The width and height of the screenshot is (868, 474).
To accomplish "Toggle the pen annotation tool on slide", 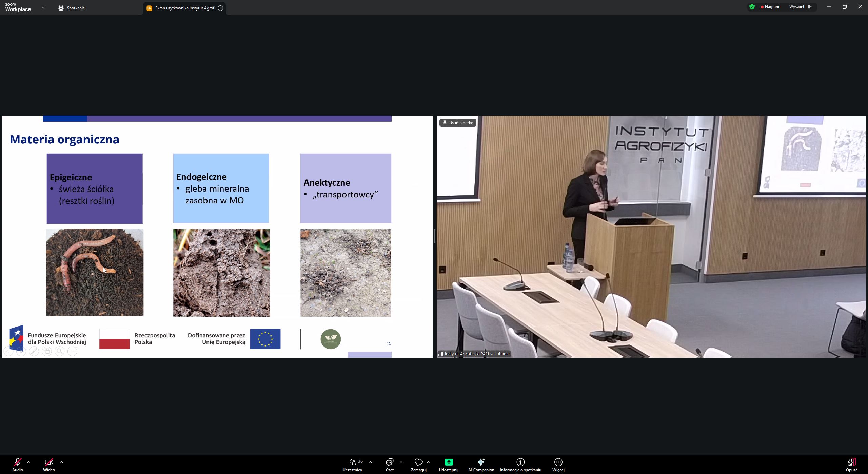I will pos(34,352).
